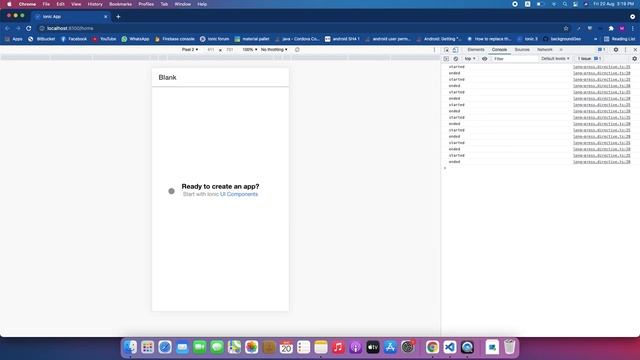Click the 1 Issue button in console
The image size is (640, 360).
[x=589, y=59]
